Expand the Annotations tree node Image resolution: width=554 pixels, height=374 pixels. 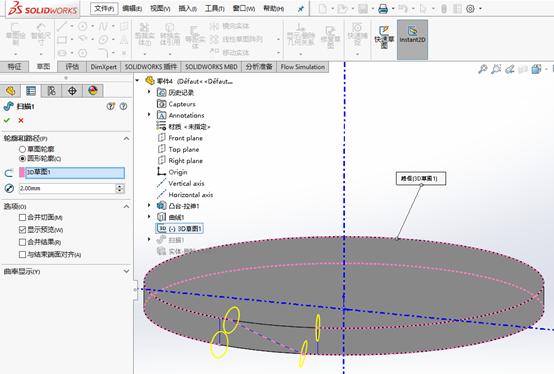pos(149,115)
